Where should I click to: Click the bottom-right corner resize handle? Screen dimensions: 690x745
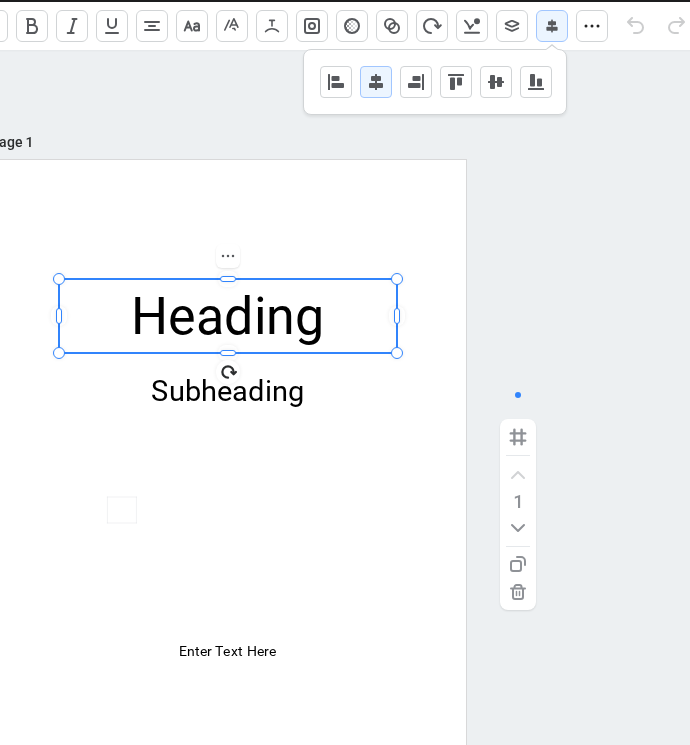pos(397,353)
